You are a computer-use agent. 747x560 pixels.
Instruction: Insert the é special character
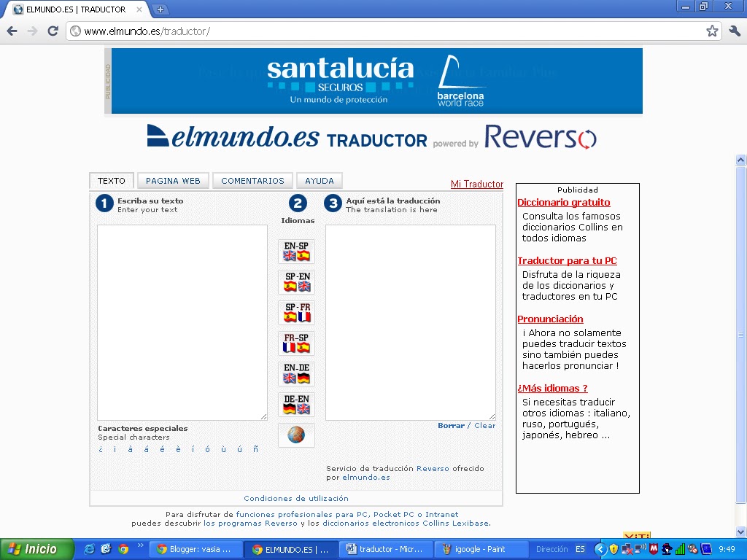(163, 449)
